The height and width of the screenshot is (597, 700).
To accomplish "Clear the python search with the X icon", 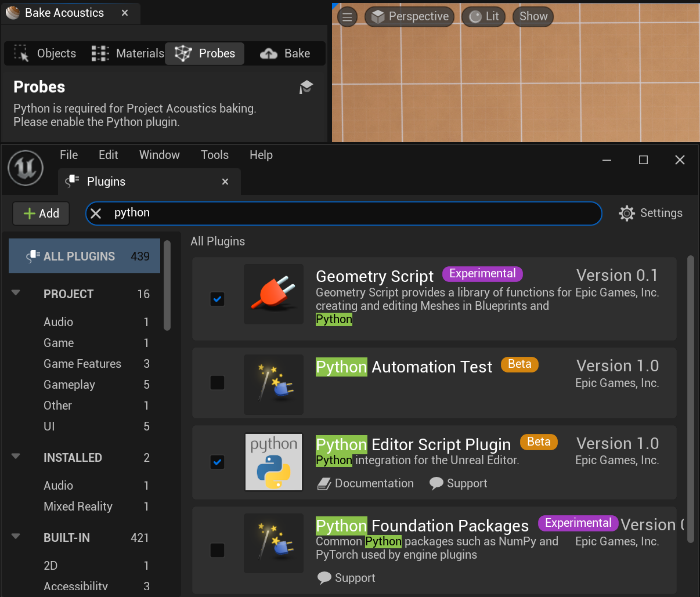I will pyautogui.click(x=96, y=213).
